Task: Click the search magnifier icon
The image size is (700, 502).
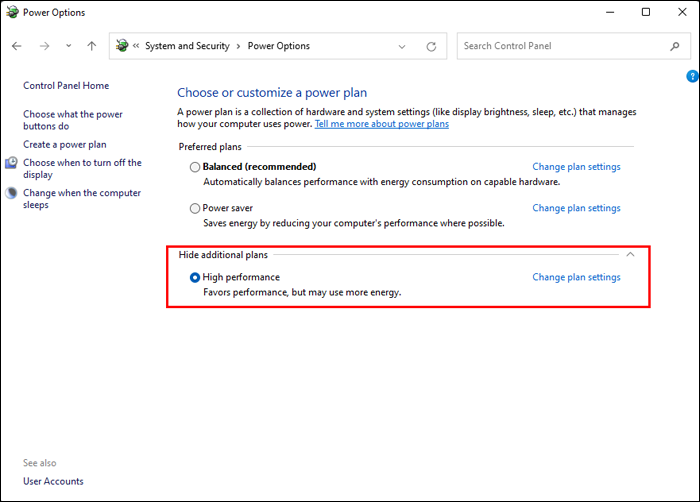Action: pos(675,46)
